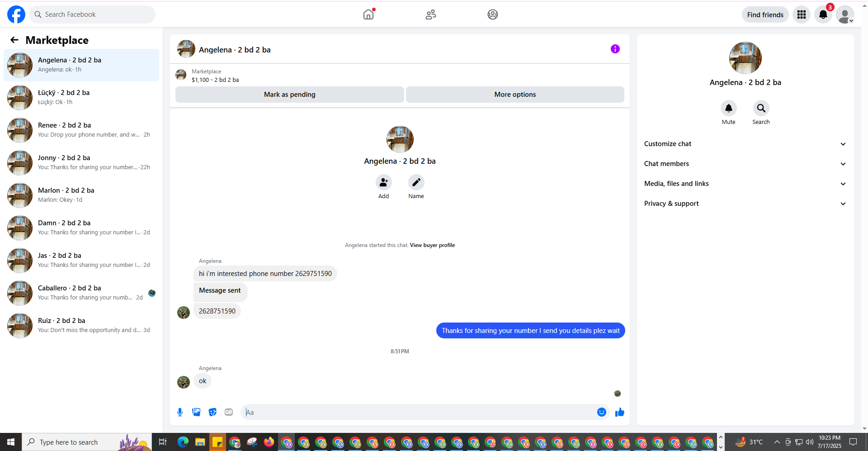Image resolution: width=868 pixels, height=451 pixels.
Task: Open Łüçķÿ conversation in list
Action: click(81, 98)
